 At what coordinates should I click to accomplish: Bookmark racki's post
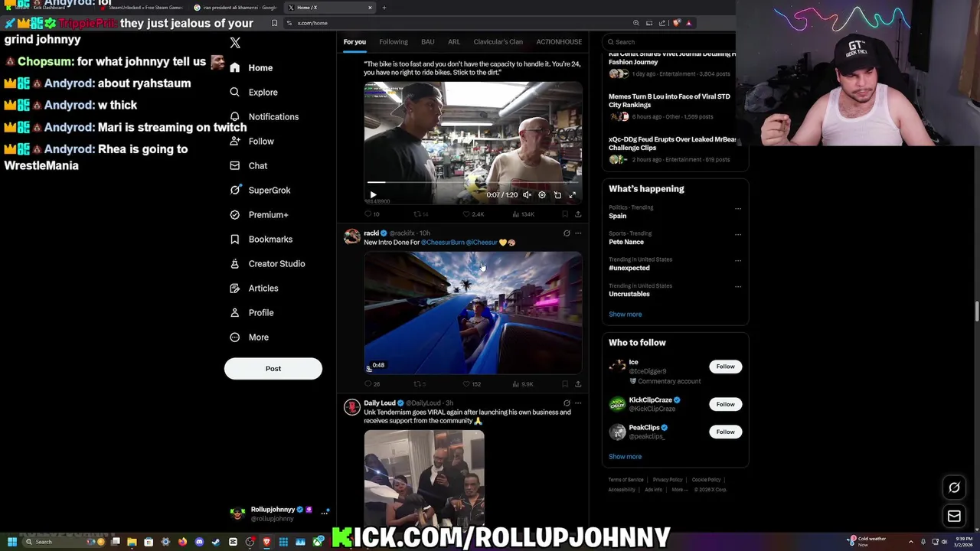click(x=565, y=384)
